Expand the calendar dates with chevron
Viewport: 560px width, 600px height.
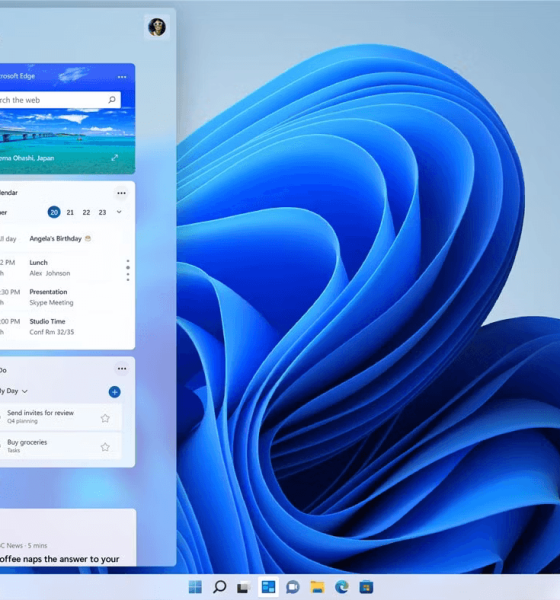(119, 212)
